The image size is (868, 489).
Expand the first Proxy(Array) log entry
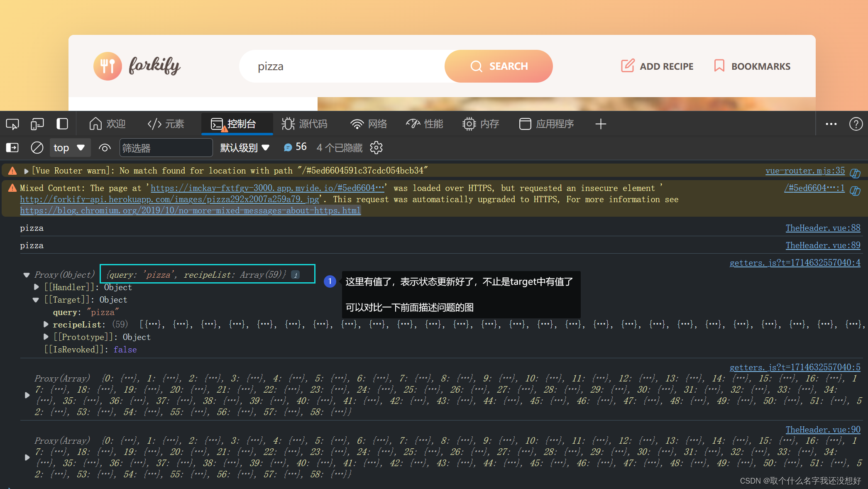27,395
